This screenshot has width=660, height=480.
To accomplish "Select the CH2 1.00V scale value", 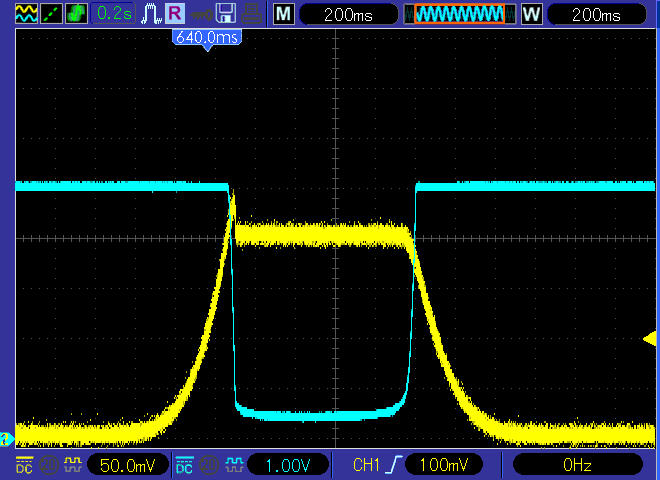I will (288, 465).
